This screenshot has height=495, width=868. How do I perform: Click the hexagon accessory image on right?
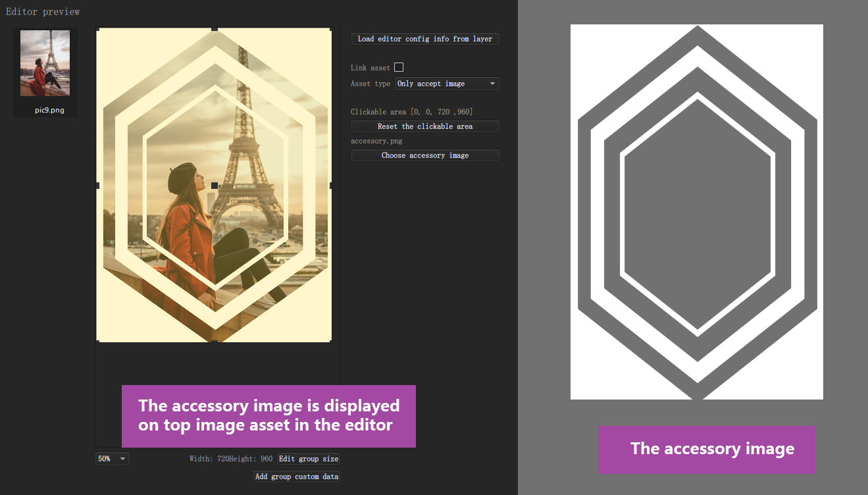tap(697, 212)
